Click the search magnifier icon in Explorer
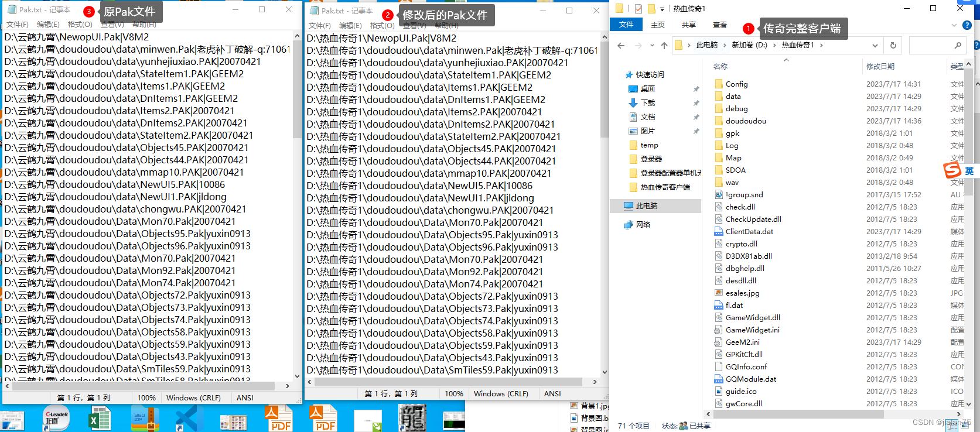This screenshot has width=980, height=432. 958,45
